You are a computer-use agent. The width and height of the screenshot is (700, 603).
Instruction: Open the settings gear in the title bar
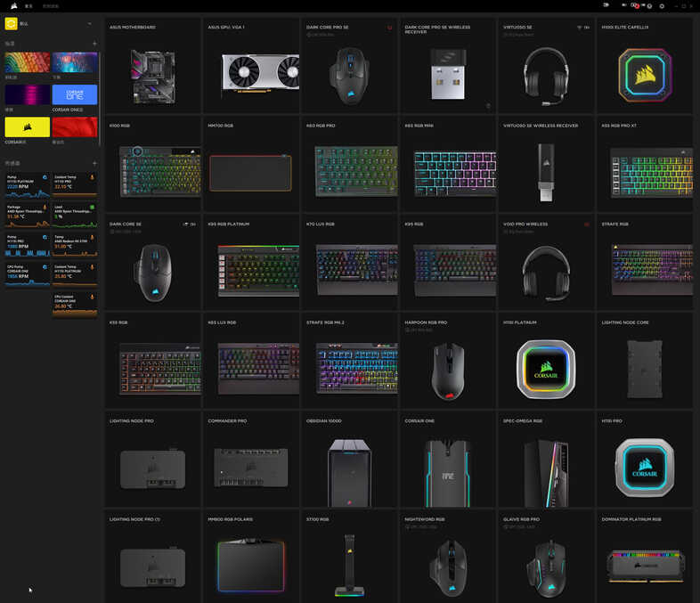coord(662,6)
